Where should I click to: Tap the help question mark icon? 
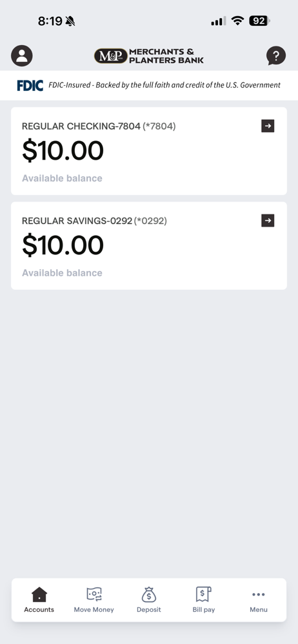coord(276,56)
